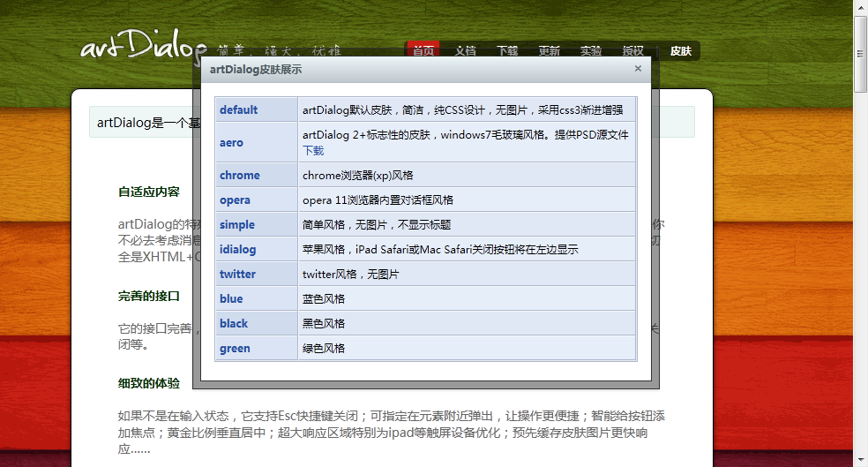Viewport: 868px width, 467px height.
Task: Open the 更新 navigation tab
Action: [550, 51]
